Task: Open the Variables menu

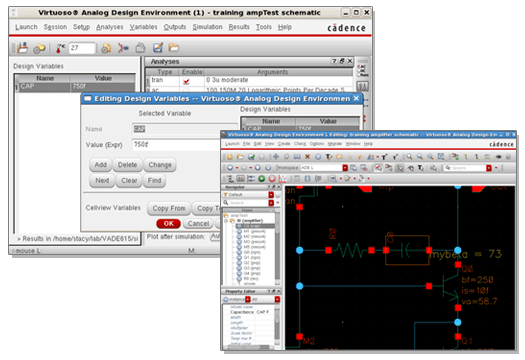Action: click(x=143, y=27)
